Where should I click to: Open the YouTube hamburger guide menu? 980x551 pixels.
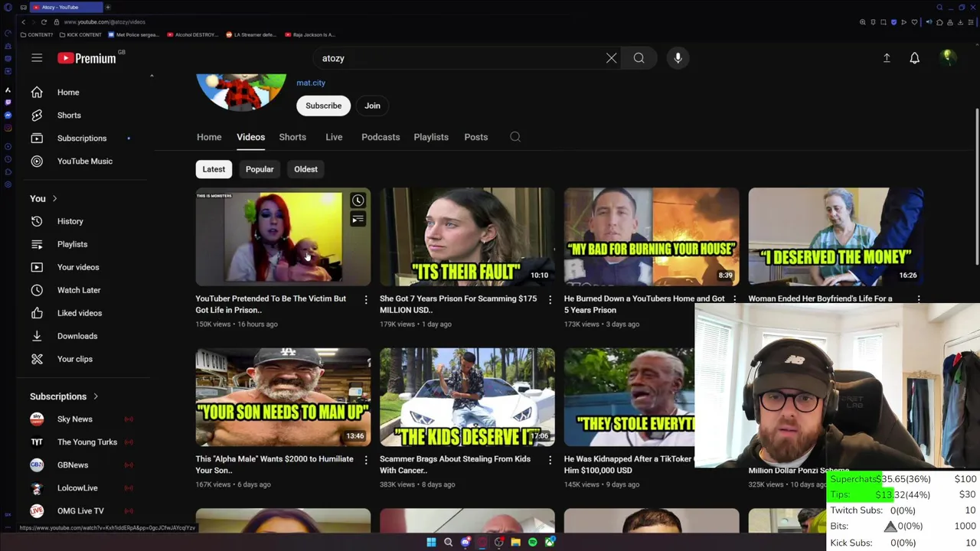coord(37,58)
